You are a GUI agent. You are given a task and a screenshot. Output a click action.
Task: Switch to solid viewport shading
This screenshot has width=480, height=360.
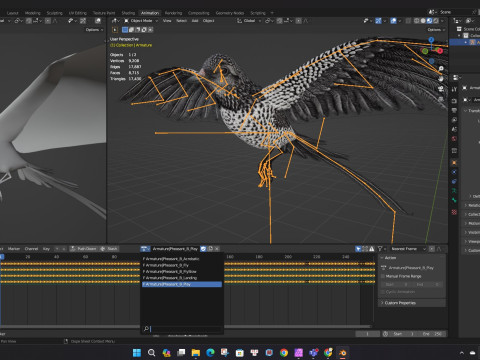423,21
